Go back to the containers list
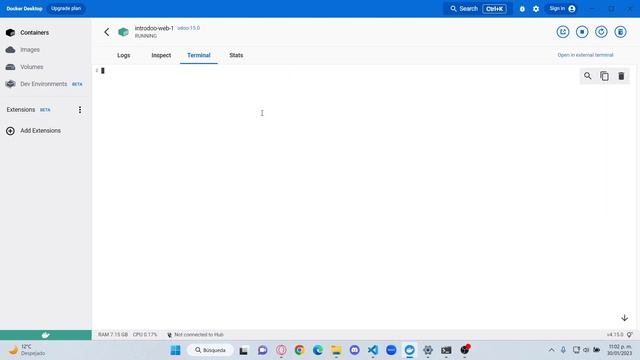The width and height of the screenshot is (640, 360). coord(107,32)
